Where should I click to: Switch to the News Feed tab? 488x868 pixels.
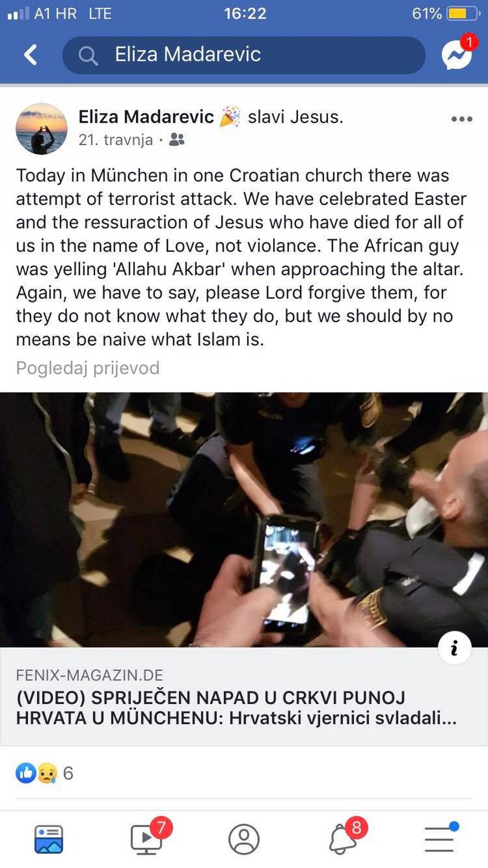point(49,839)
